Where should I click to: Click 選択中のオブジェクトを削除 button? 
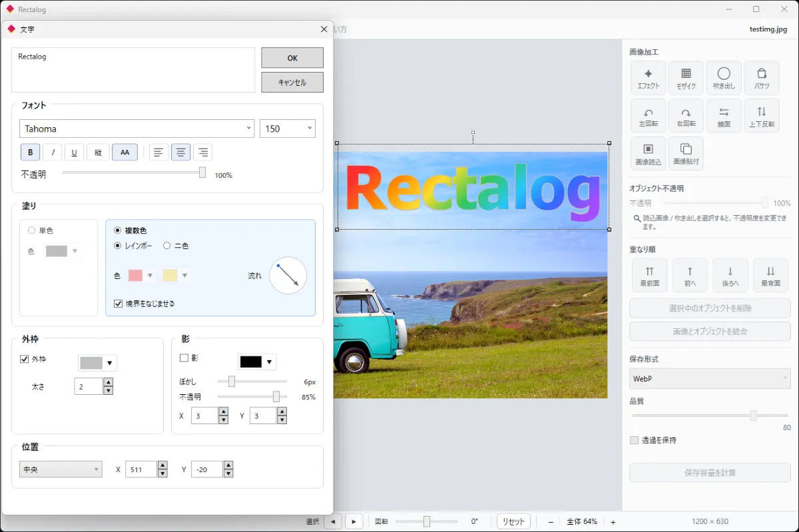pos(710,309)
